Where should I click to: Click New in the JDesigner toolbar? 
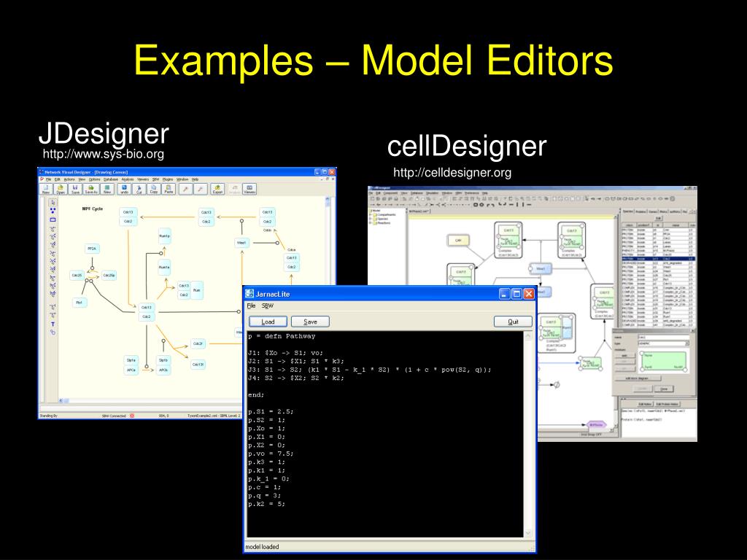click(x=46, y=190)
